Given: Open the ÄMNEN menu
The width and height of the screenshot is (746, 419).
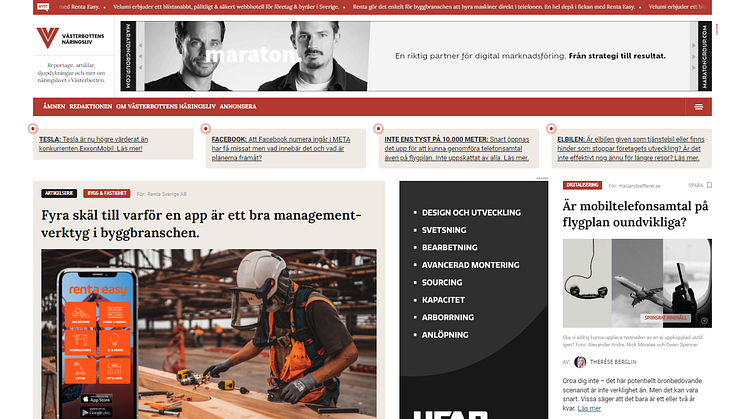Looking at the screenshot, I should point(54,107).
